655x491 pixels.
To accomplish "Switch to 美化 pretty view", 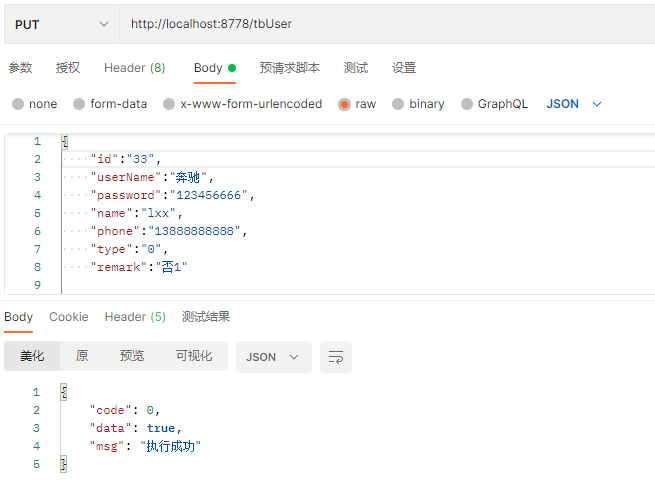I will click(x=32, y=356).
